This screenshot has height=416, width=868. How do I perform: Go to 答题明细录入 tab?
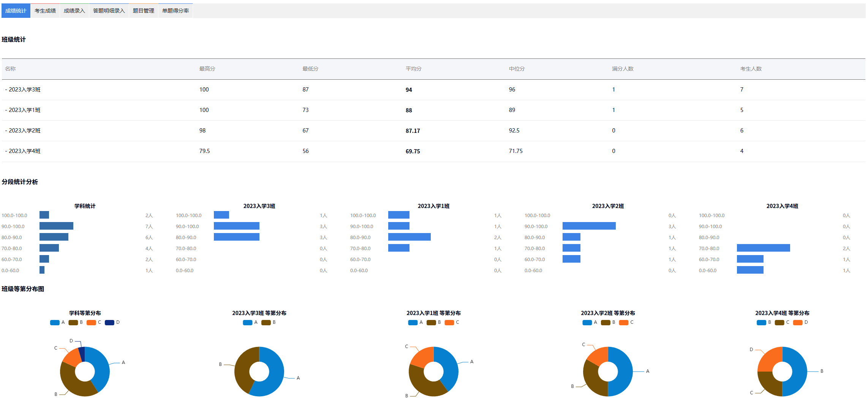tap(109, 11)
